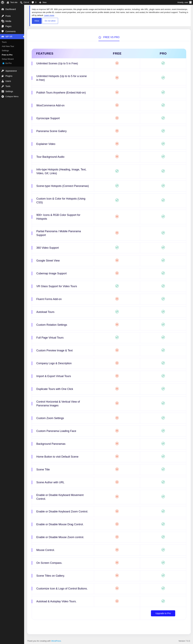Screen dimensions: 193x644
Task: Click the Go Pro star item
Action: [x=7, y=63]
